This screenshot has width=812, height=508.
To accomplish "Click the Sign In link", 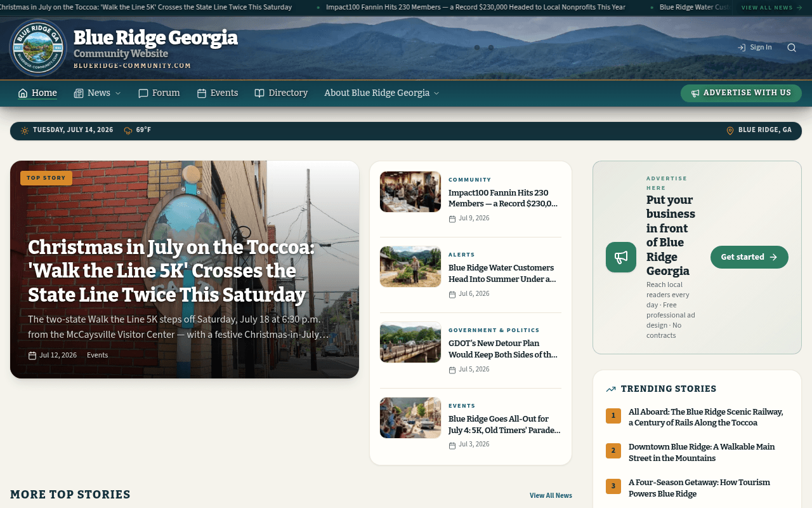I will tap(755, 48).
